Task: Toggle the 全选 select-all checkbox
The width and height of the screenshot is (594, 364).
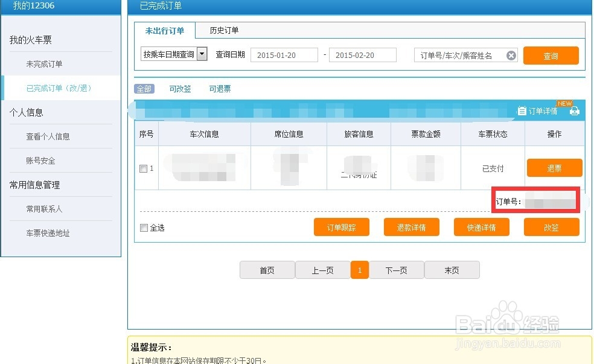Action: [144, 228]
